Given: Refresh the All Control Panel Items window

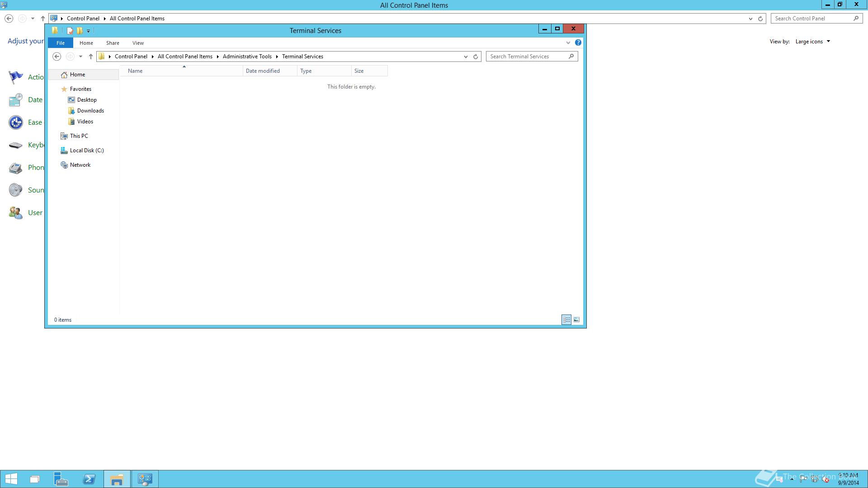Looking at the screenshot, I should tap(760, 19).
